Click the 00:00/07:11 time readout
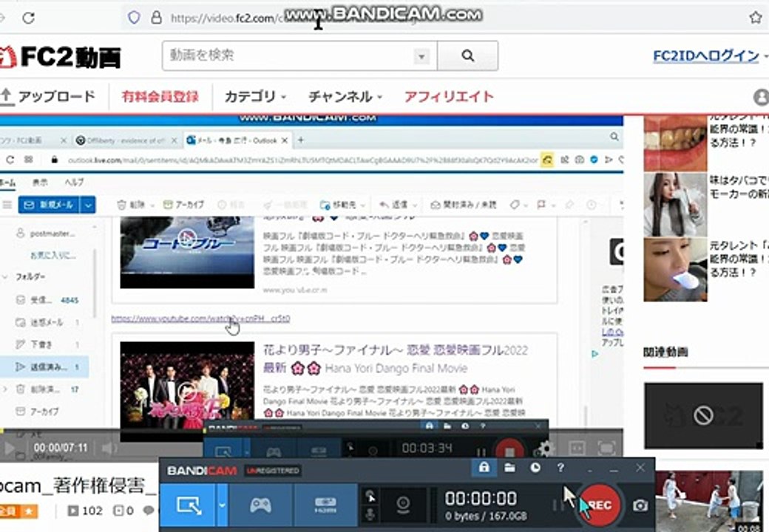The height and width of the screenshot is (532, 769). click(61, 448)
